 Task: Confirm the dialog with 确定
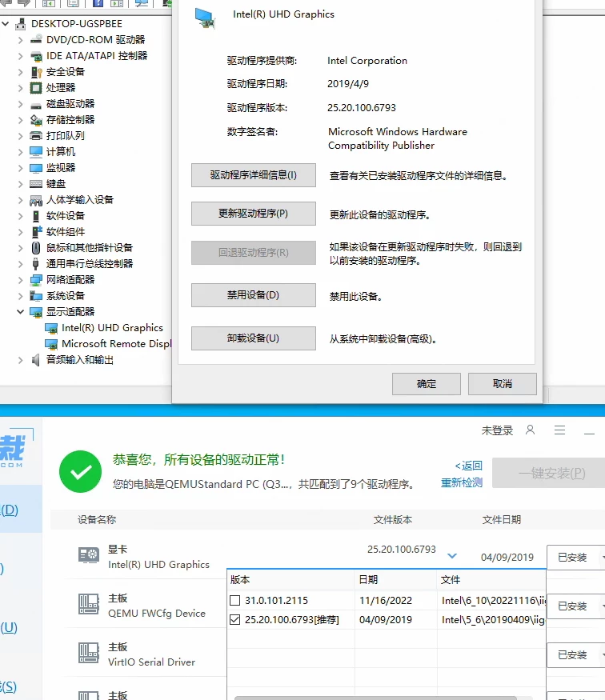427,384
